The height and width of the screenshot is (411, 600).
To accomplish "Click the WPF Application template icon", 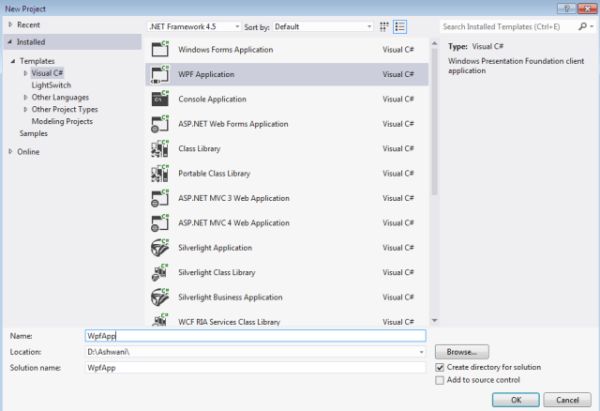I will click(x=160, y=74).
